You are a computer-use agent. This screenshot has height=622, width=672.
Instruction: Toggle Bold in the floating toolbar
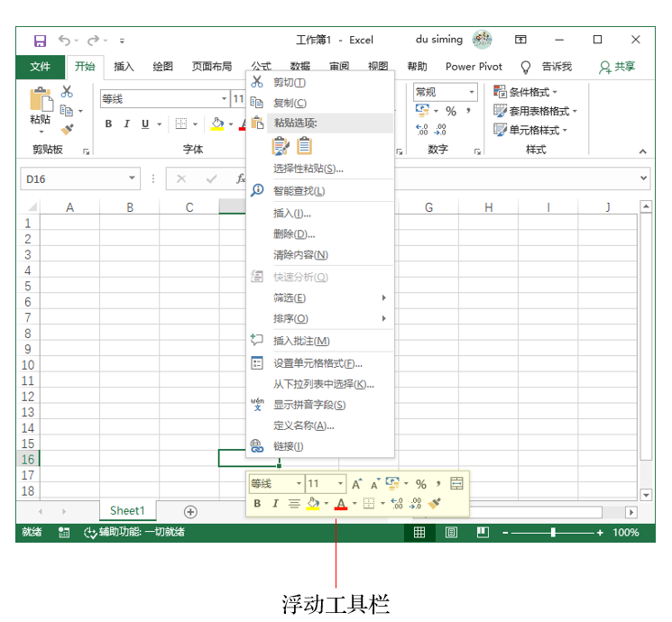pyautogui.click(x=257, y=503)
